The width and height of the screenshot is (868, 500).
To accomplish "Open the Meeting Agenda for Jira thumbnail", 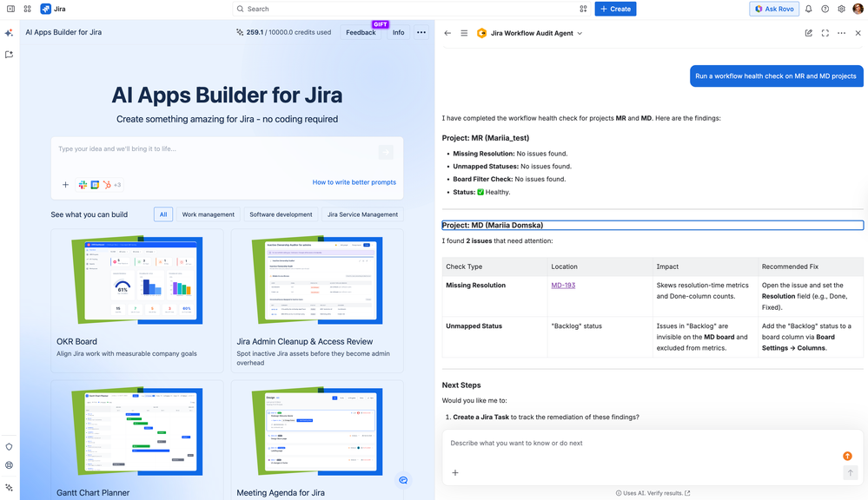I will [x=317, y=431].
